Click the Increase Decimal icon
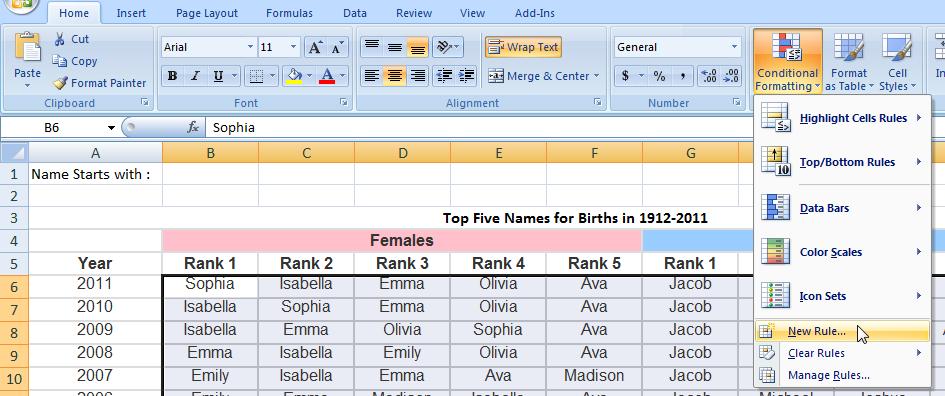The width and height of the screenshot is (945, 396). click(708, 76)
